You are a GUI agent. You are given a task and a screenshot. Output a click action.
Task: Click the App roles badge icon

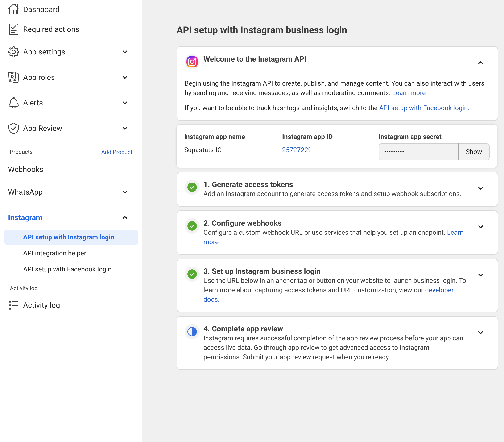(14, 77)
